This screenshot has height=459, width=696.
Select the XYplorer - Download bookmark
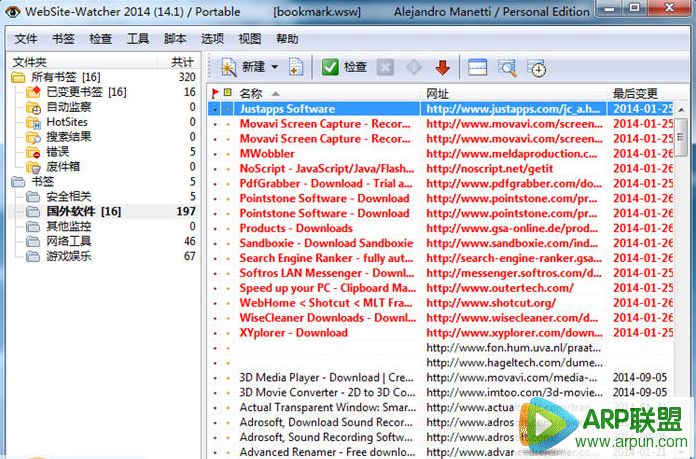tap(293, 333)
